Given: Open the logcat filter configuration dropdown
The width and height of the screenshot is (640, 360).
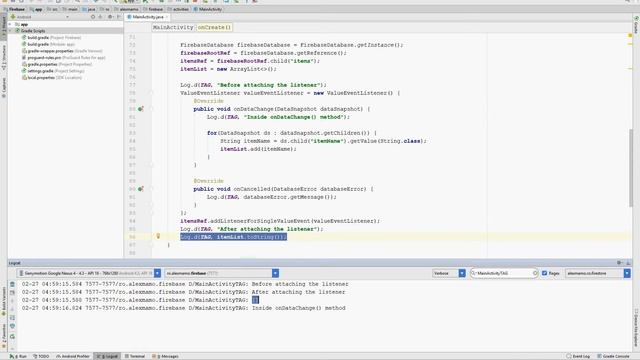Looking at the screenshot, I should click(x=627, y=273).
